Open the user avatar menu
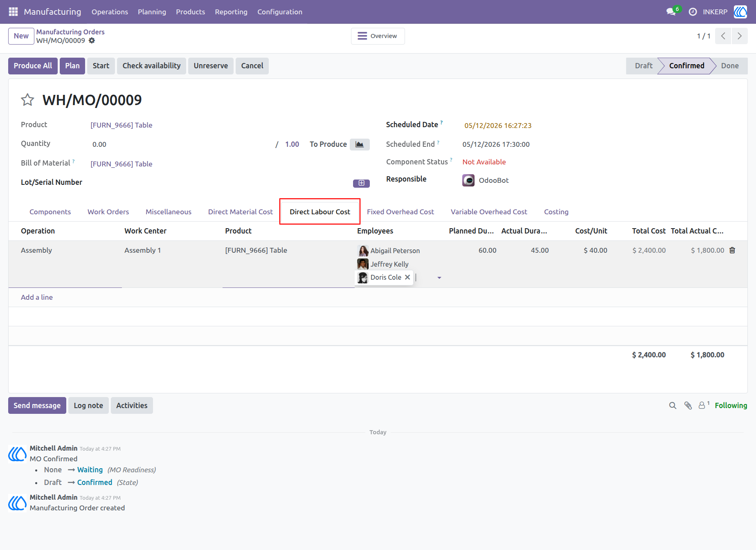756x550 pixels. tap(740, 12)
